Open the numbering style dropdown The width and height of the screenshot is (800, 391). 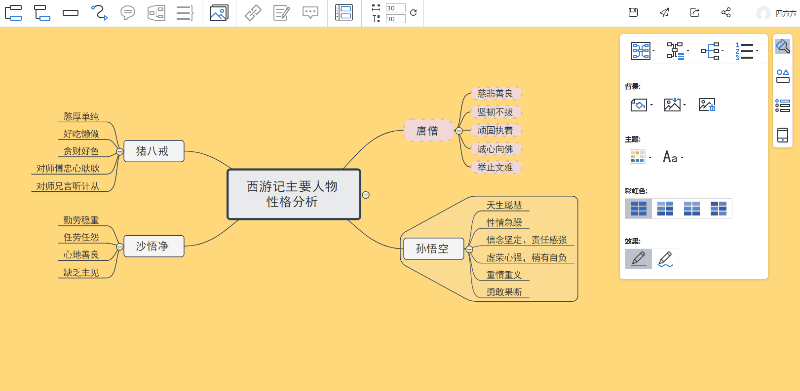746,51
